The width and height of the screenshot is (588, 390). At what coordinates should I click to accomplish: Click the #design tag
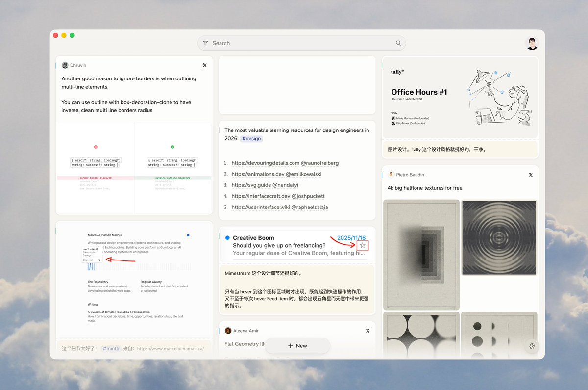(251, 139)
